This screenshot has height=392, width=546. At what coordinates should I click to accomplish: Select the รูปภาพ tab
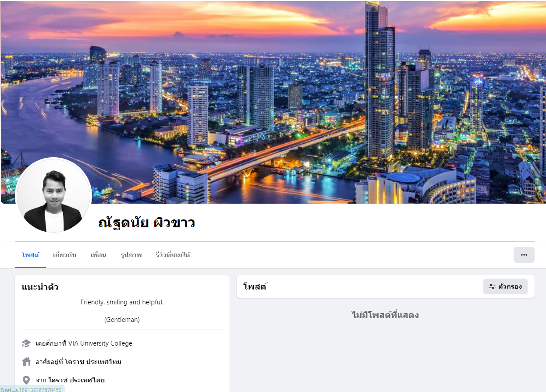[131, 255]
